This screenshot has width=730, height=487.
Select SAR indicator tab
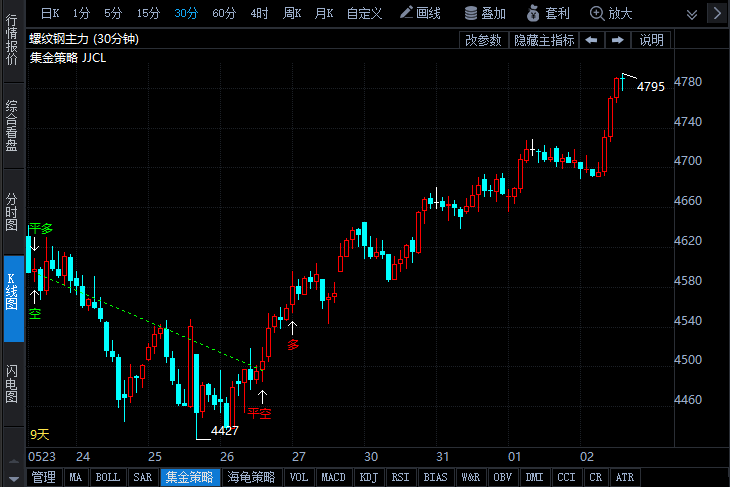coord(143,477)
